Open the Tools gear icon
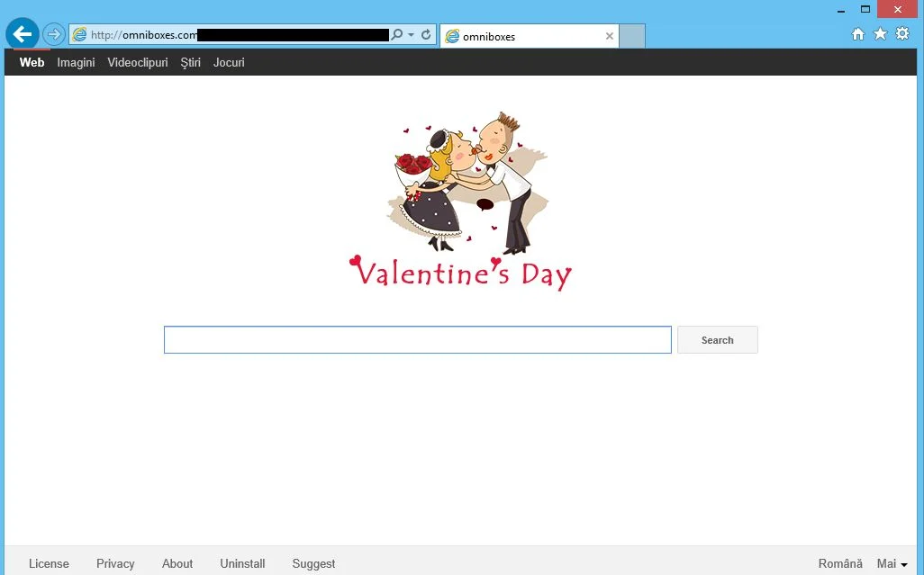Viewport: 924px width, 575px height. coord(902,33)
